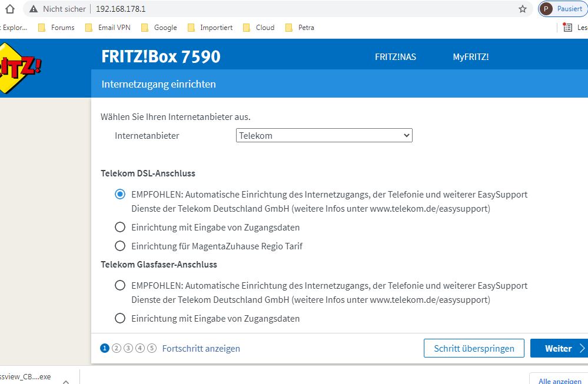Image resolution: width=588 pixels, height=384 pixels.
Task: Bookmark this page with the star icon
Action: coord(523,9)
